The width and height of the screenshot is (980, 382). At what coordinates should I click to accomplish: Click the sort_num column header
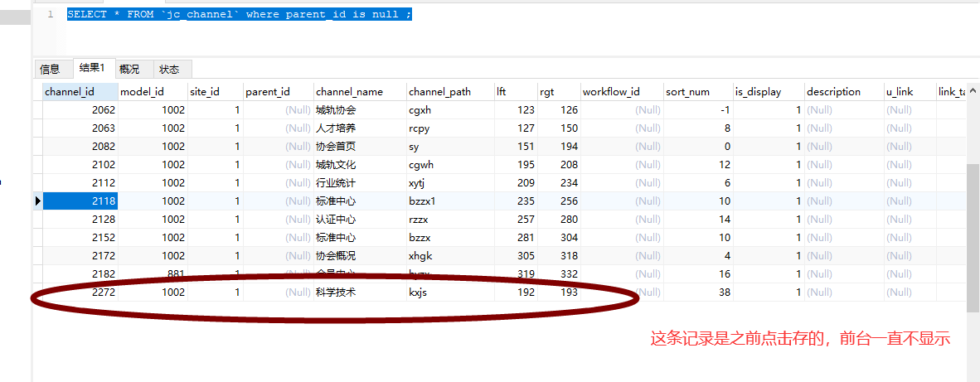[x=698, y=92]
